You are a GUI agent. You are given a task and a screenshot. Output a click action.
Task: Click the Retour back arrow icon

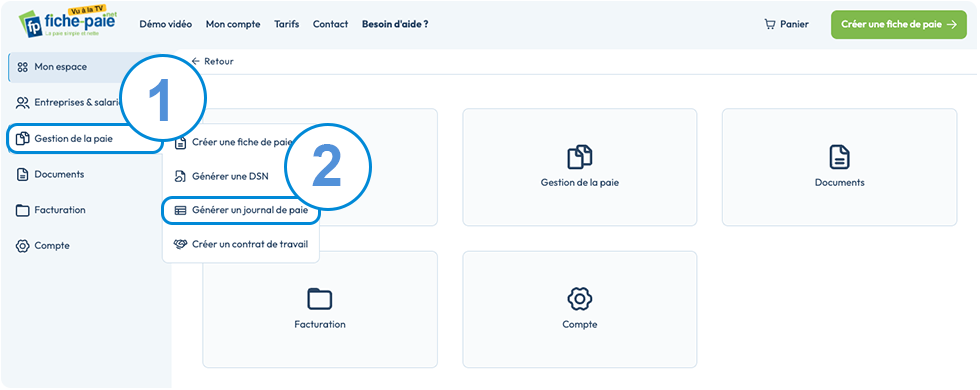point(196,61)
